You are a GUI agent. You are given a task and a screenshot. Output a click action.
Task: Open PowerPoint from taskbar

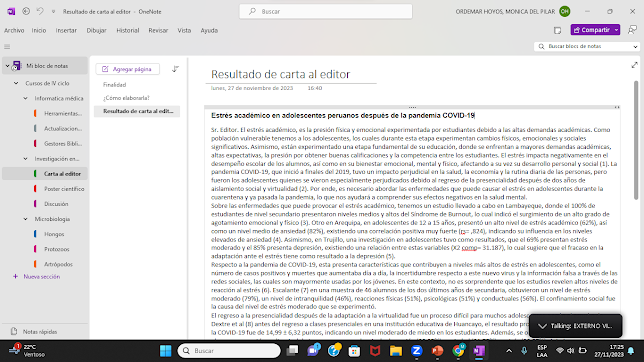[437, 351]
